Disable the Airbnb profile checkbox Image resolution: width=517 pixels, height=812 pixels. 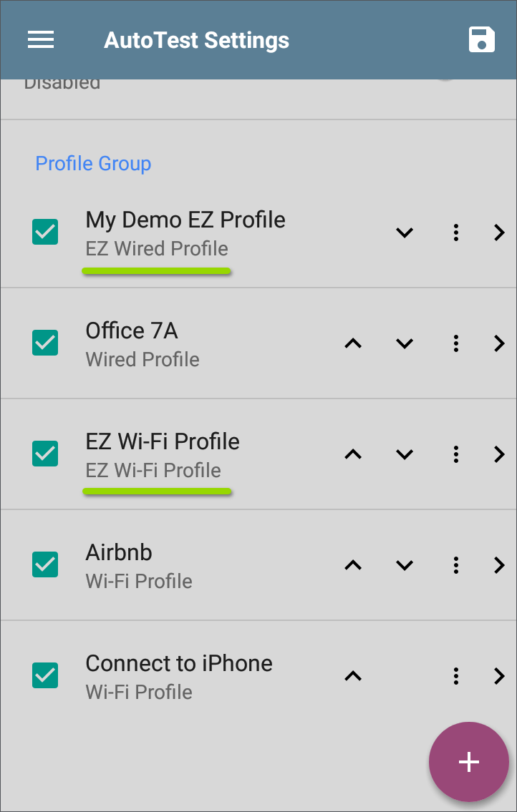45,565
